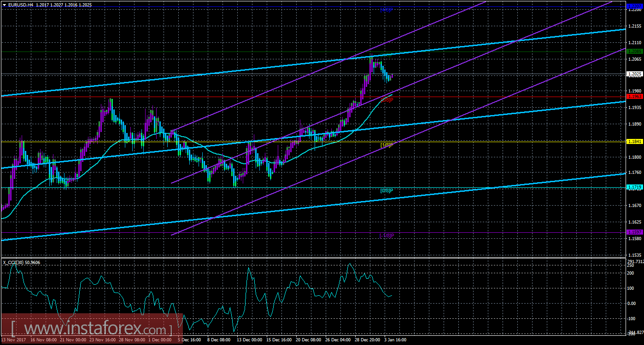Click the red 1.1963 price level tag

635,97
